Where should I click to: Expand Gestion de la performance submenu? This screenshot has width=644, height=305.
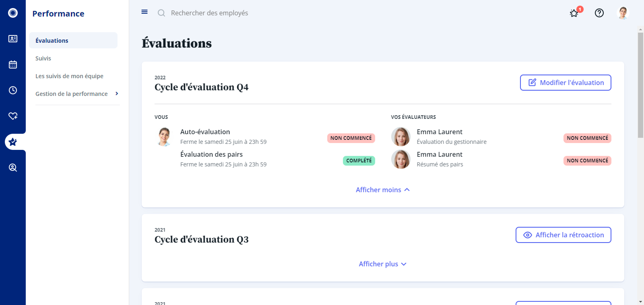77,94
